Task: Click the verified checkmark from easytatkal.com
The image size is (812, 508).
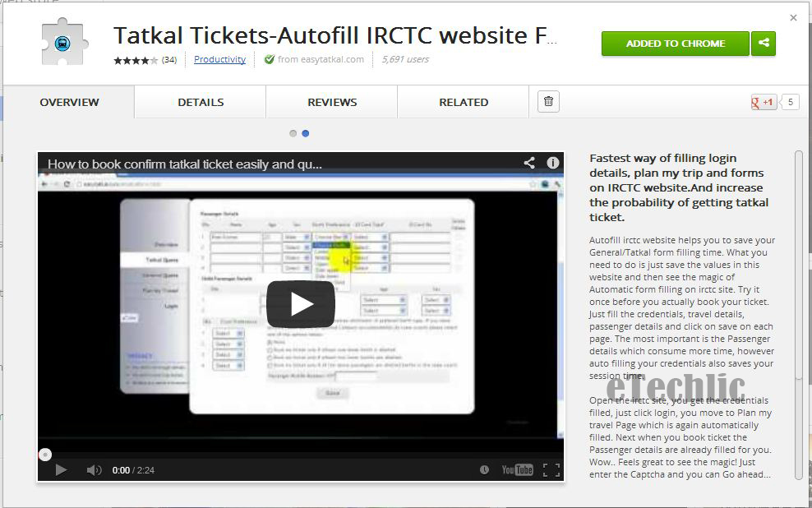Action: coord(270,59)
